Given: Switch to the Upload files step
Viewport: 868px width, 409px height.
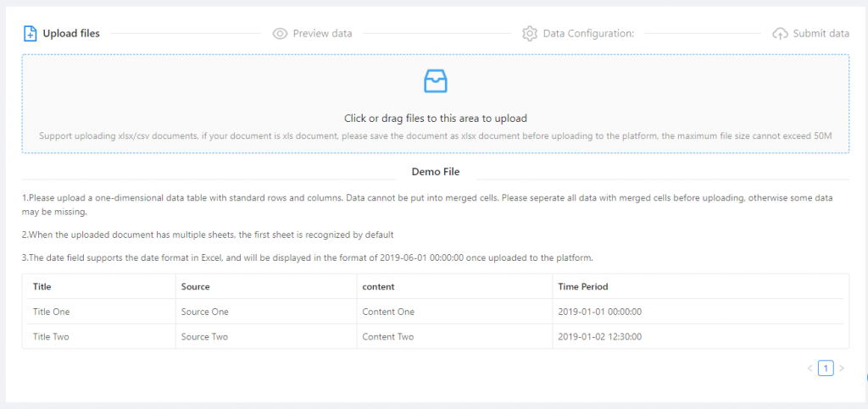Looking at the screenshot, I should (71, 34).
